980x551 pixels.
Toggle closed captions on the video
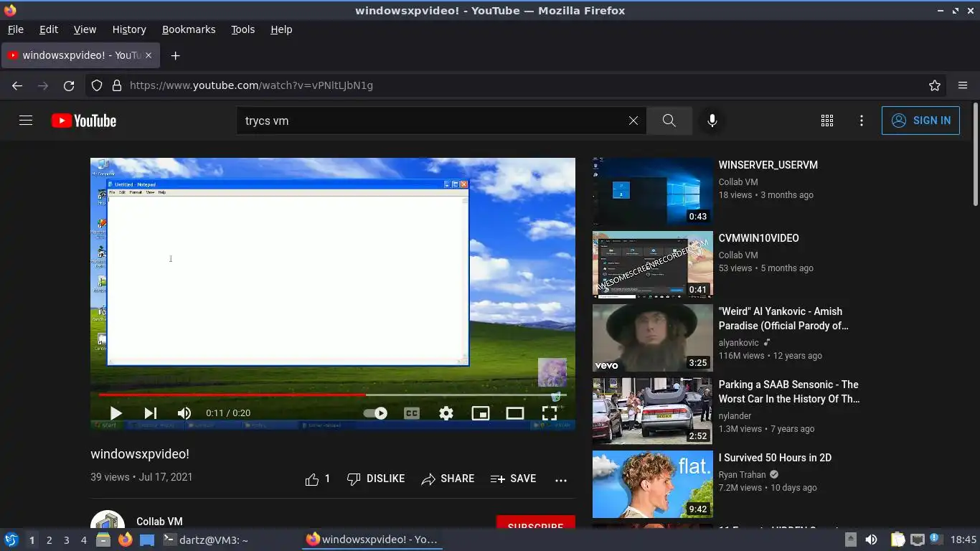(412, 413)
